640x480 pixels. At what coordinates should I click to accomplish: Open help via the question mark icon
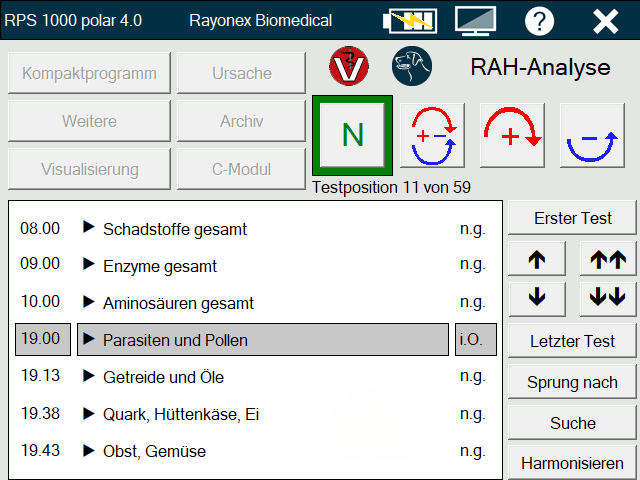(540, 20)
